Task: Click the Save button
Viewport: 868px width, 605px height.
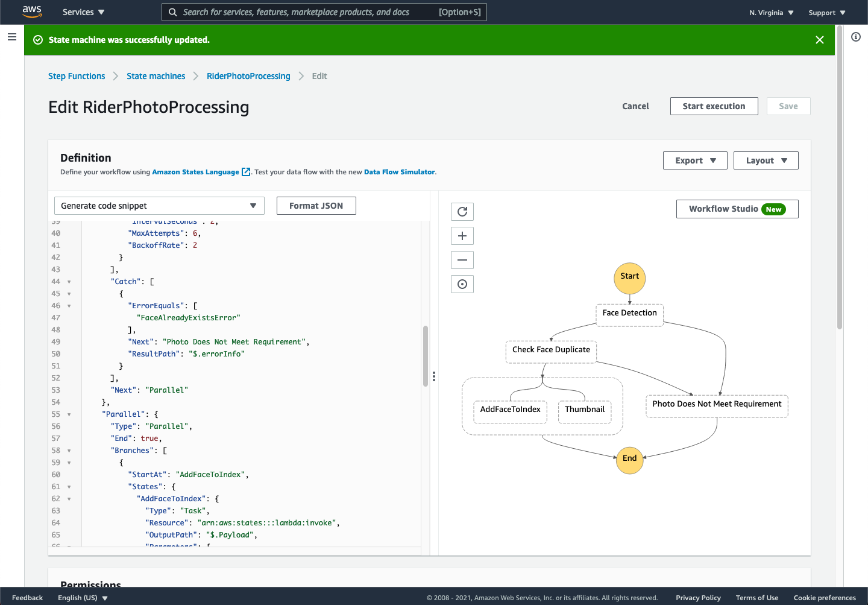Action: (788, 106)
